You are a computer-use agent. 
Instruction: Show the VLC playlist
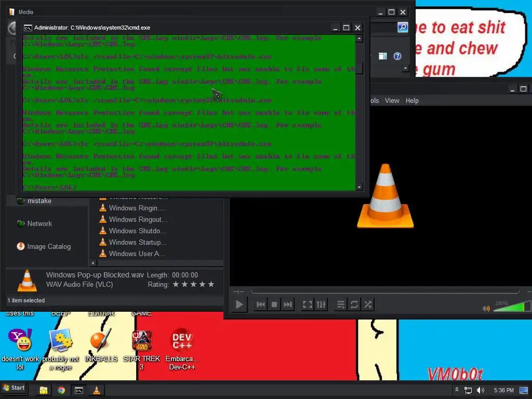click(341, 304)
